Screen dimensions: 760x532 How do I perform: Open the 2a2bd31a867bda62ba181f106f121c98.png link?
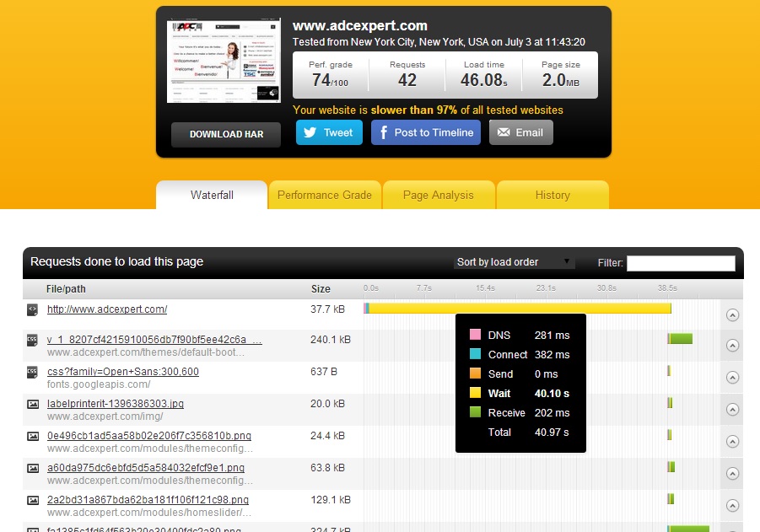148,499
